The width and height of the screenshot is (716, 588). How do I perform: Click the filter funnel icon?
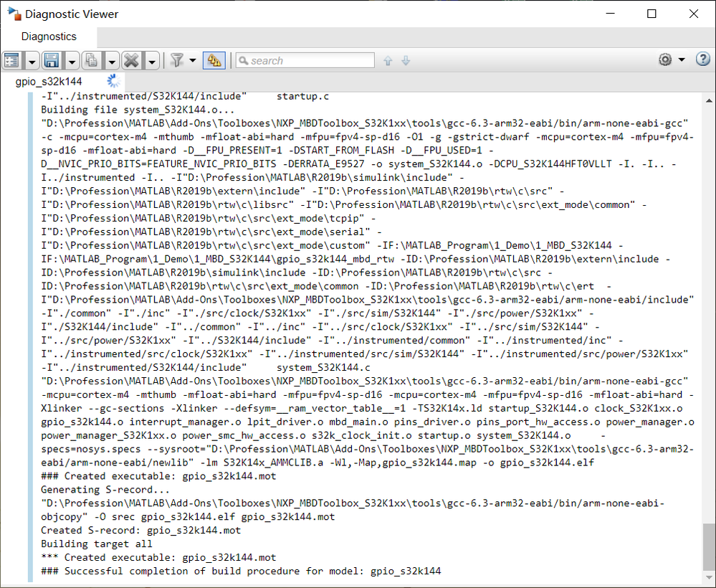[x=177, y=60]
